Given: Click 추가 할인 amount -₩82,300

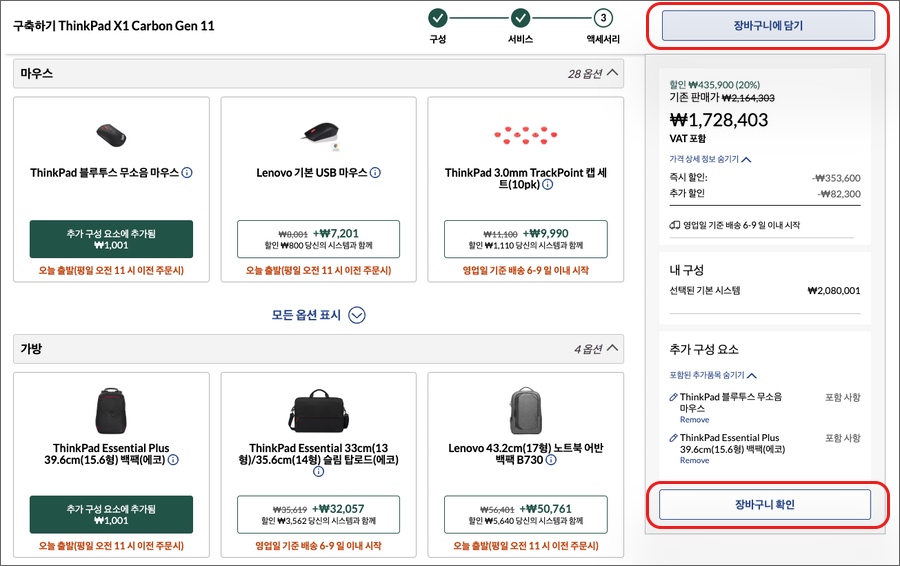Looking at the screenshot, I should [839, 194].
